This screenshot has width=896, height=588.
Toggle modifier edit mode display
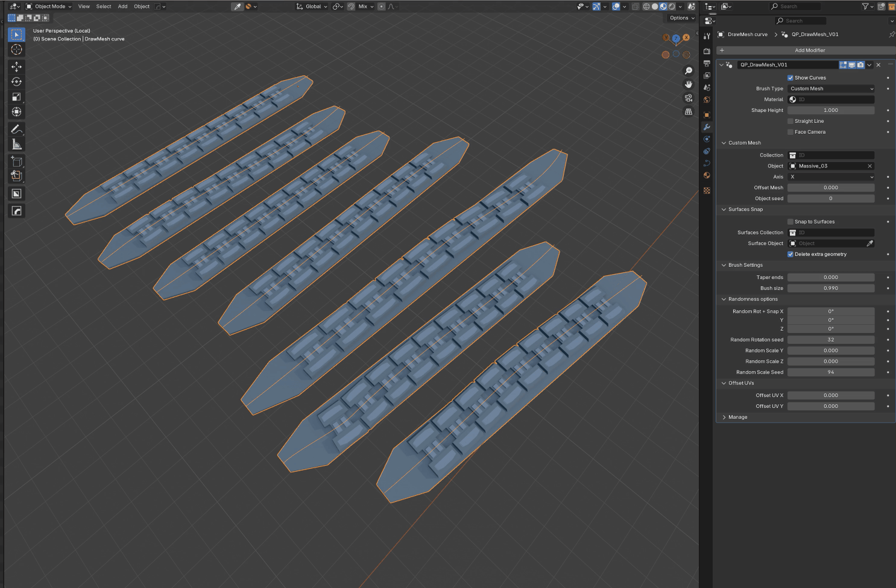point(844,64)
